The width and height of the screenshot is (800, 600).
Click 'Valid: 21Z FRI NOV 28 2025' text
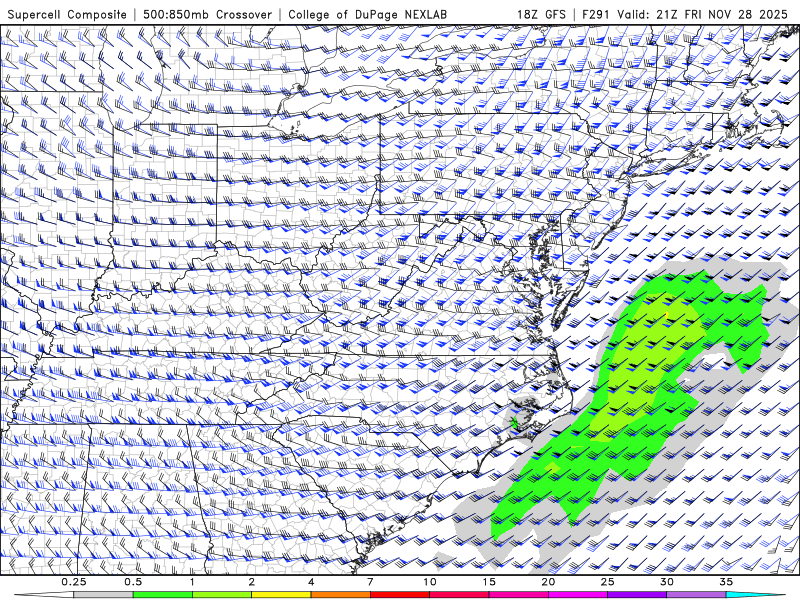[703, 14]
